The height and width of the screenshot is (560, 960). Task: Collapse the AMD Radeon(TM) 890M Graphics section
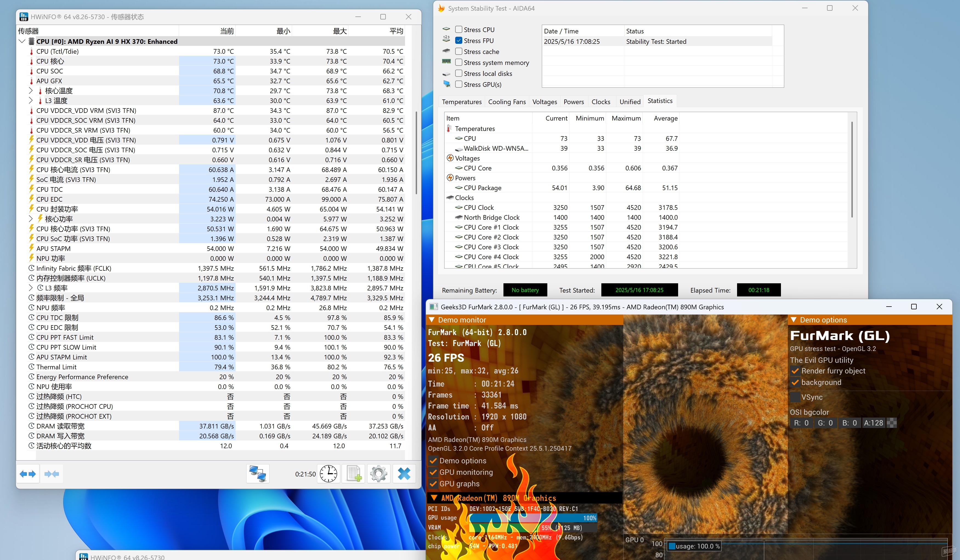point(434,498)
